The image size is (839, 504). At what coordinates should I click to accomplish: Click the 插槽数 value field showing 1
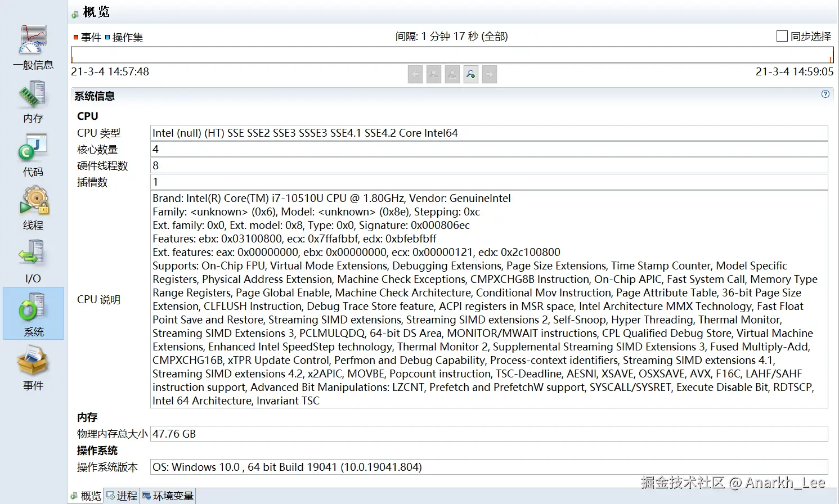click(x=489, y=182)
